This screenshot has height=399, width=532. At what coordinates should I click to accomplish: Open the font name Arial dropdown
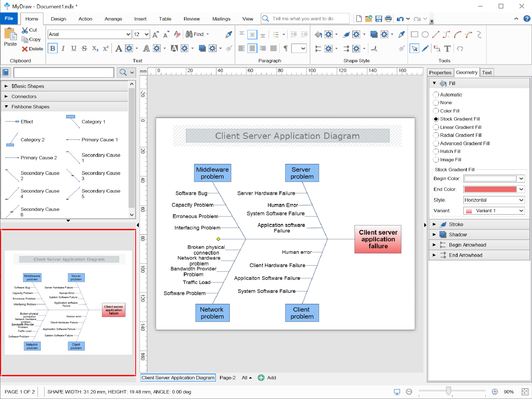(x=128, y=34)
